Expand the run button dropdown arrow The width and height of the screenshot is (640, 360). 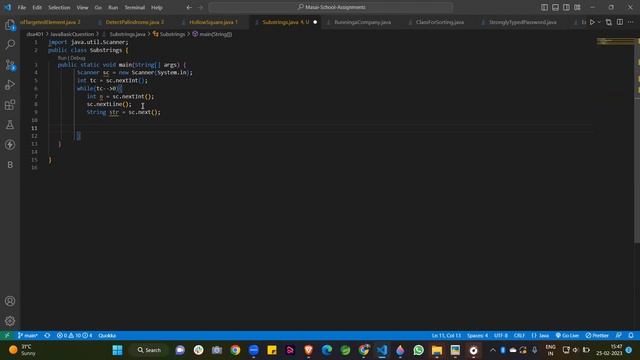tap(599, 22)
